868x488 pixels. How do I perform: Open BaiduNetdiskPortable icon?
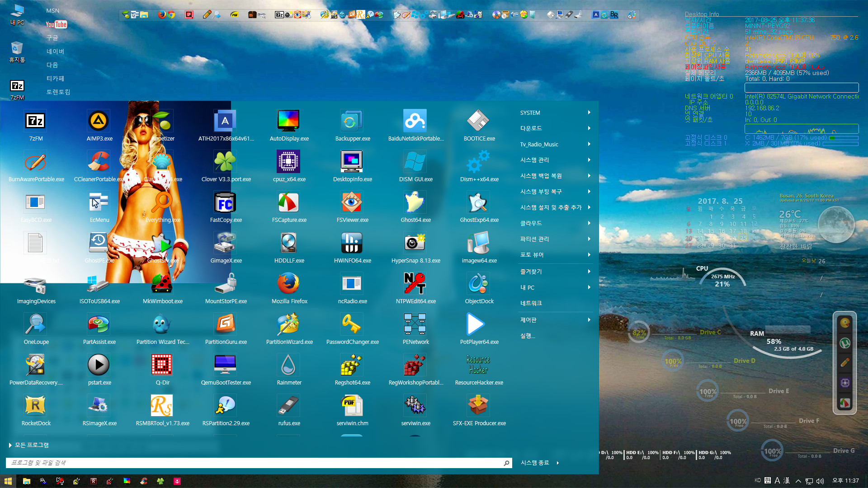[415, 126]
